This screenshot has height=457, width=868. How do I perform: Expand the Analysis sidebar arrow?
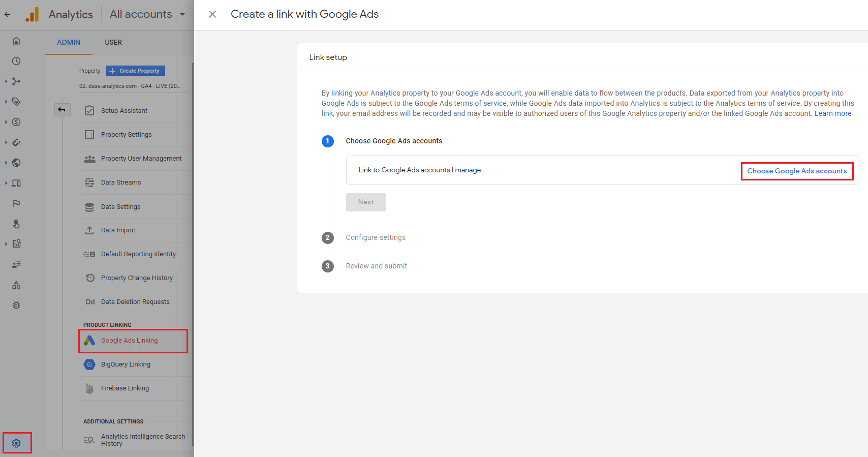pos(6,244)
